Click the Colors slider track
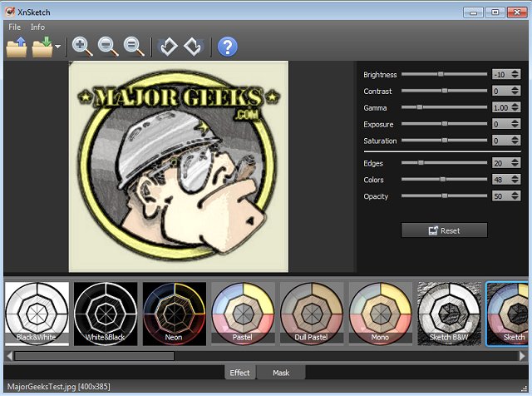 click(x=444, y=180)
